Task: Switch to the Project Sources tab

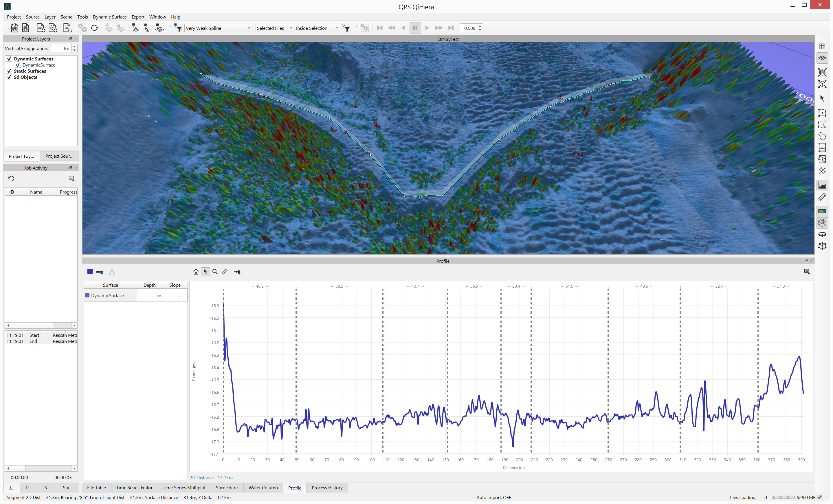Action: click(59, 156)
